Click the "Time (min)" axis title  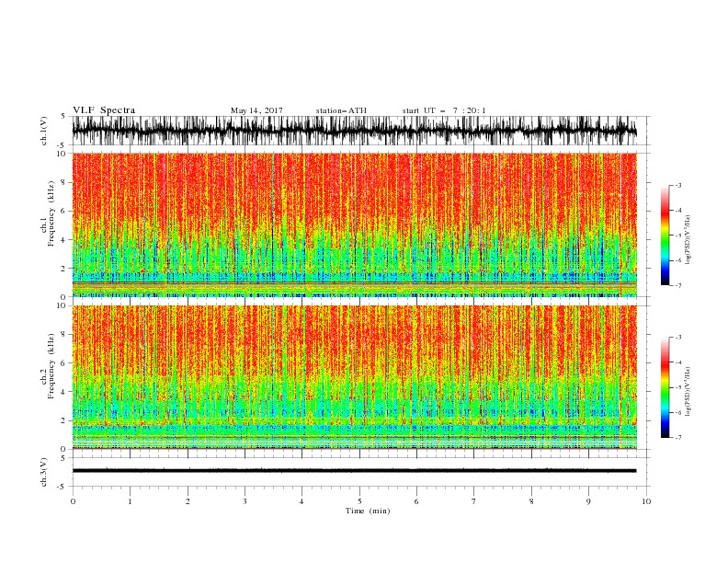click(x=368, y=511)
